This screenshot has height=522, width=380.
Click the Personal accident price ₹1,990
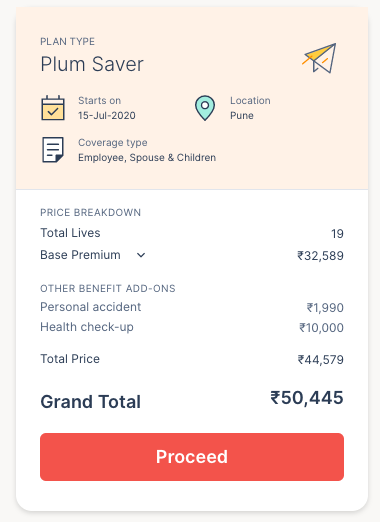pos(325,308)
